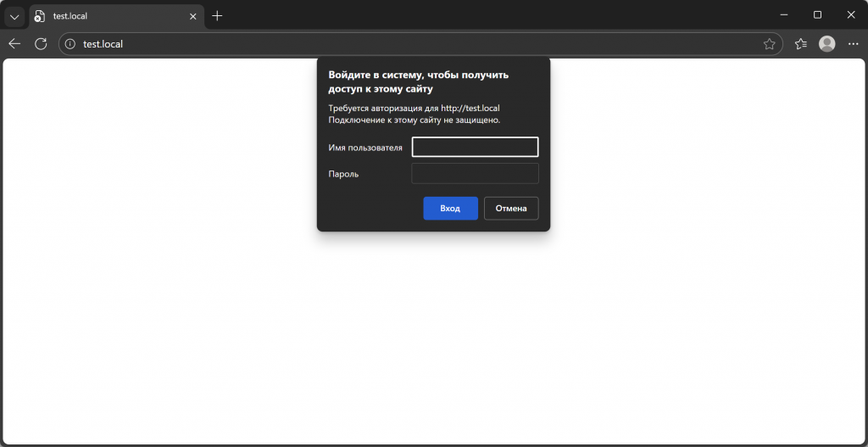Open Settings and more ellipsis menu

click(x=853, y=44)
